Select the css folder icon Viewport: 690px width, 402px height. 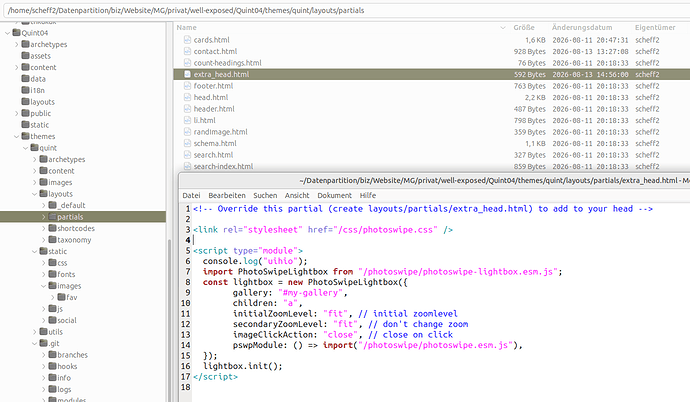52,263
